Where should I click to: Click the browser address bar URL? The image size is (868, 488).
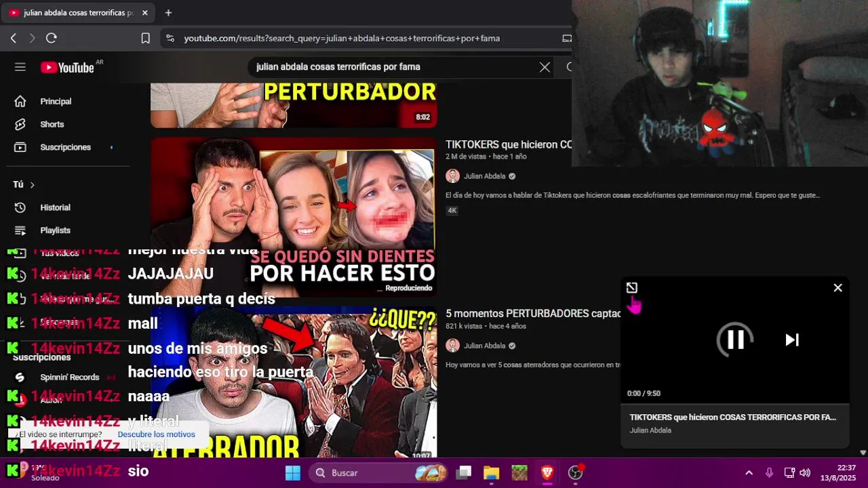(342, 39)
